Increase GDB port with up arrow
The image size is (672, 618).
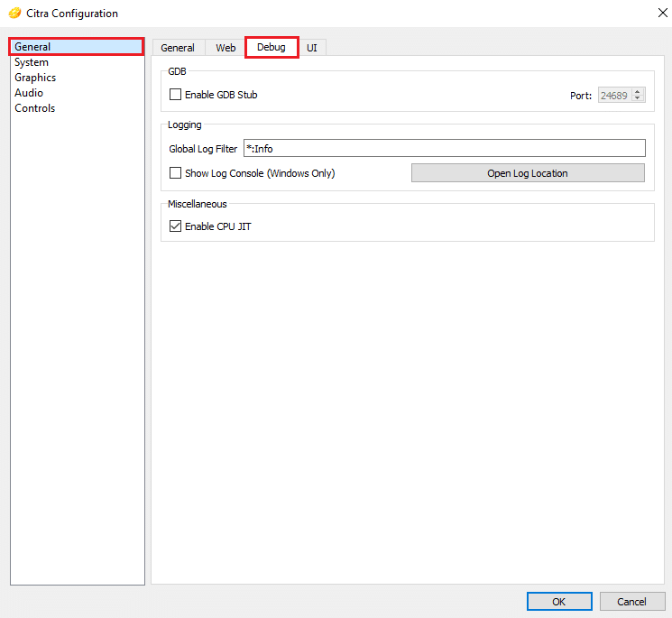[638, 91]
